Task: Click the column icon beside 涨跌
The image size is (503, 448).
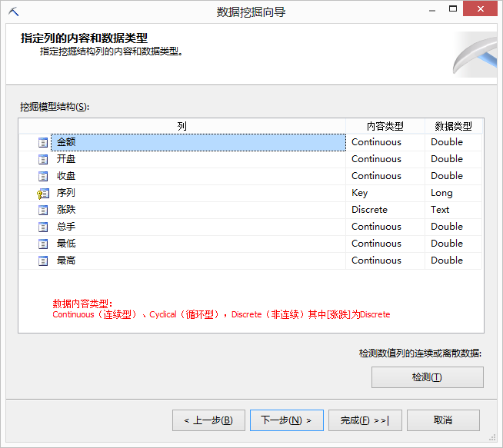Action: tap(43, 211)
